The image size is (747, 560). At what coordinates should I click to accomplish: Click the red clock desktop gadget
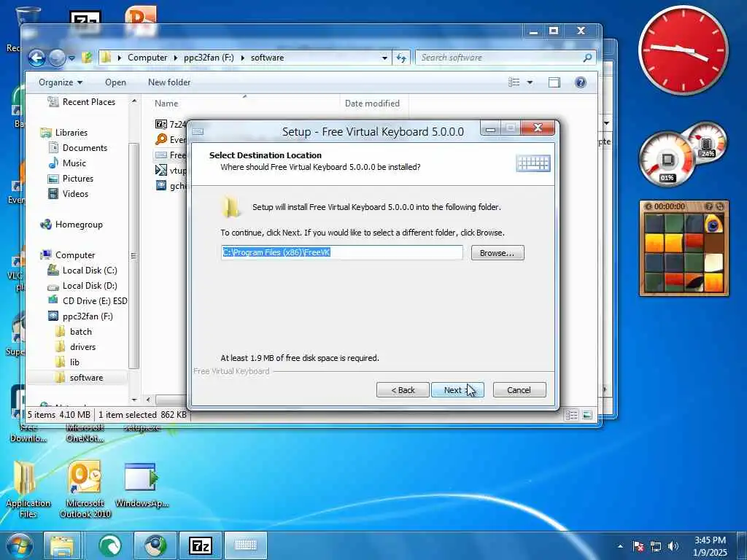pyautogui.click(x=683, y=50)
